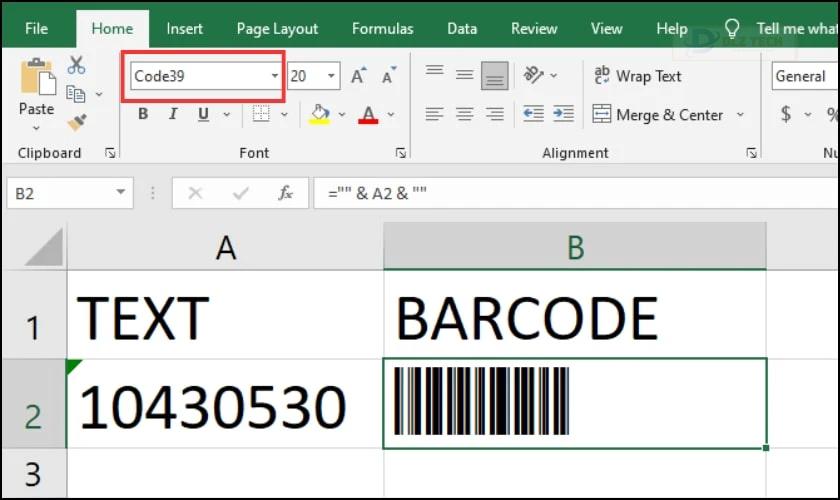This screenshot has height=500, width=840.
Task: Select cell A2 containing 10430530
Action: point(225,404)
